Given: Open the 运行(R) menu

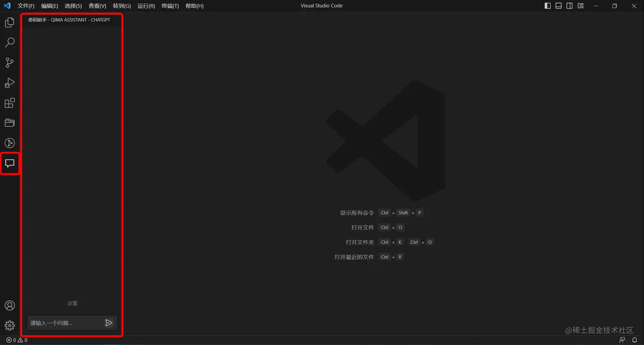Looking at the screenshot, I should (x=146, y=6).
